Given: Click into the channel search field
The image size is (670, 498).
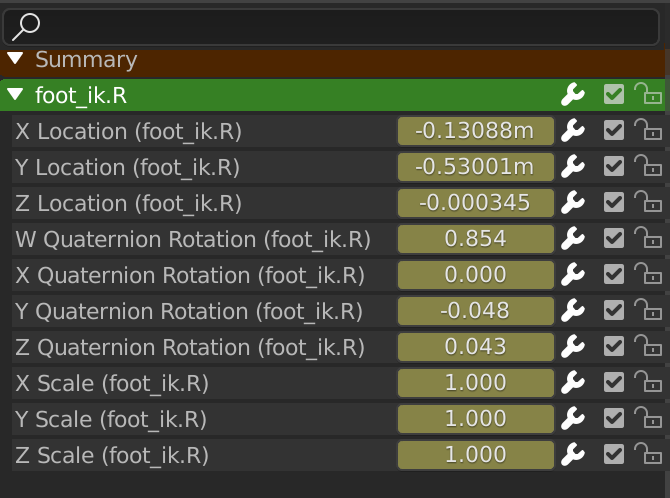Looking at the screenshot, I should coord(340,26).
